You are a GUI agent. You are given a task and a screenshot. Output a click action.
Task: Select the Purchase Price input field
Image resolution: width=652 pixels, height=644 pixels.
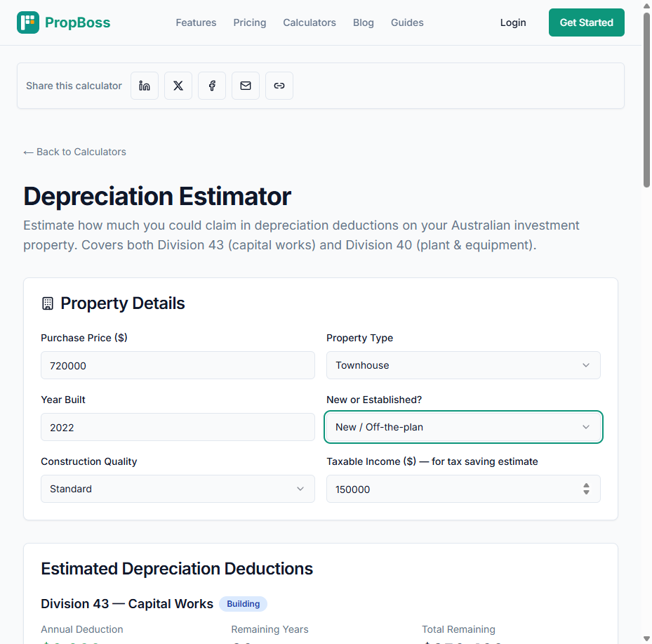click(178, 365)
